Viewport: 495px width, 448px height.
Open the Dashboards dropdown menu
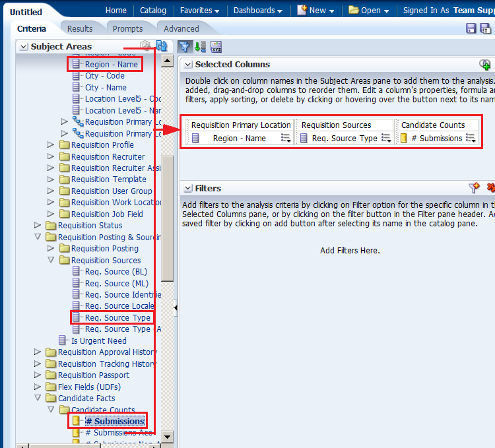pyautogui.click(x=257, y=11)
